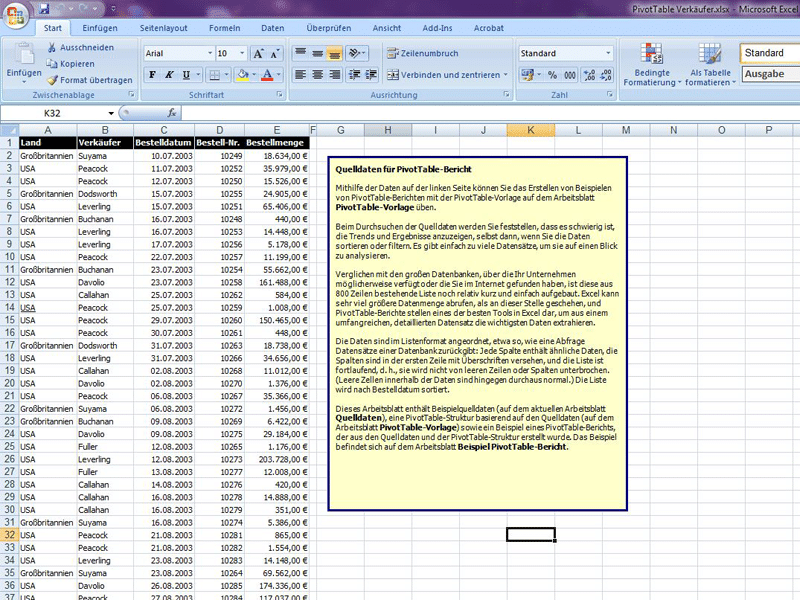
Task: Increase font size with large A icon
Action: coord(259,54)
